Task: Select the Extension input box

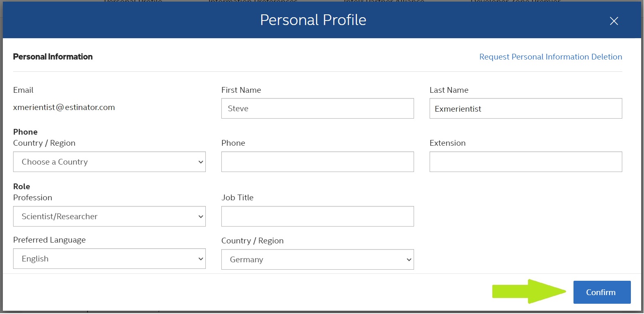Action: pos(526,162)
